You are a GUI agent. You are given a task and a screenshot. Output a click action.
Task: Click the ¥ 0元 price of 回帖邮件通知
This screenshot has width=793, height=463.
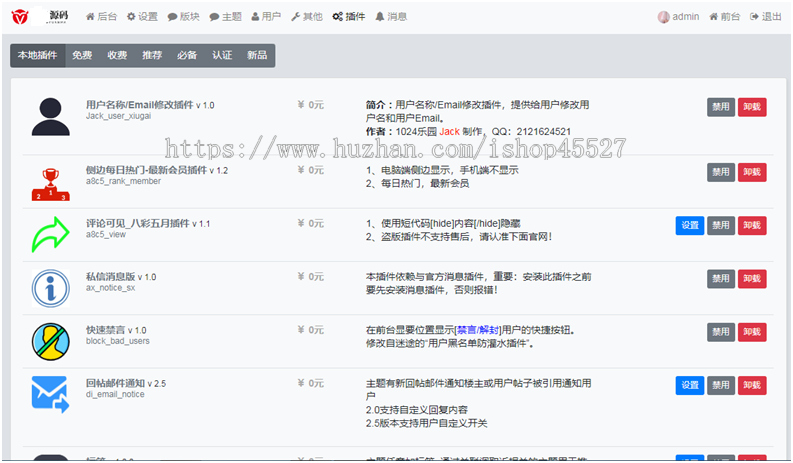tap(311, 383)
